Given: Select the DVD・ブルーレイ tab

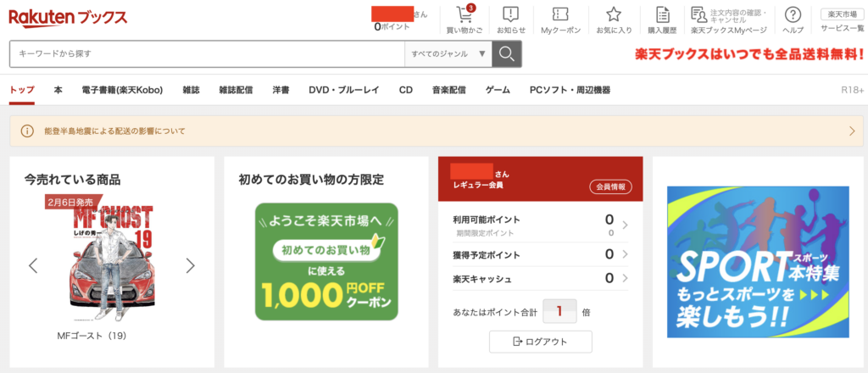Looking at the screenshot, I should (x=344, y=90).
